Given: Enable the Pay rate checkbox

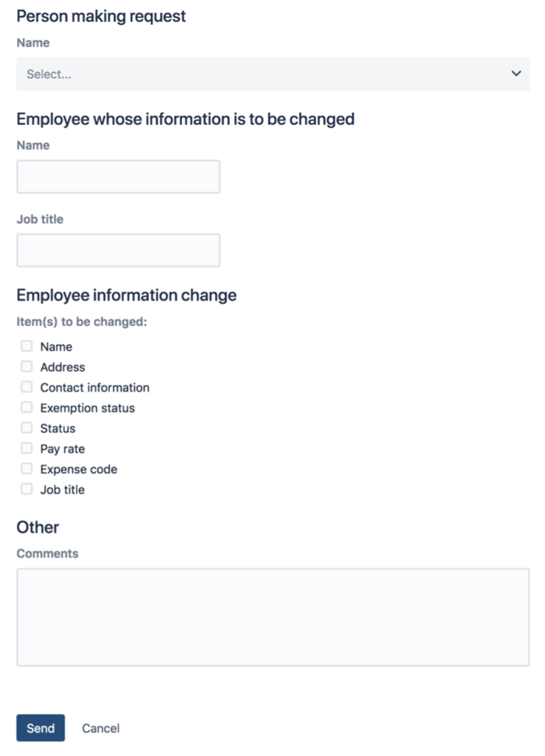Looking at the screenshot, I should click(26, 448).
